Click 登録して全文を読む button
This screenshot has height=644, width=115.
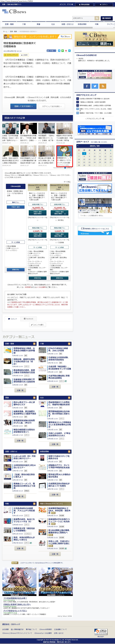click(23, 106)
